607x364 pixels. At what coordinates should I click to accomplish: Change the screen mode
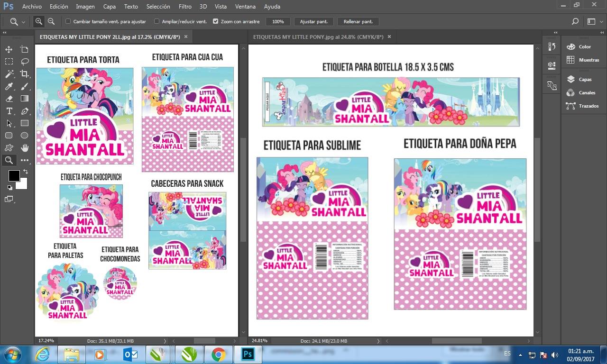[9, 199]
